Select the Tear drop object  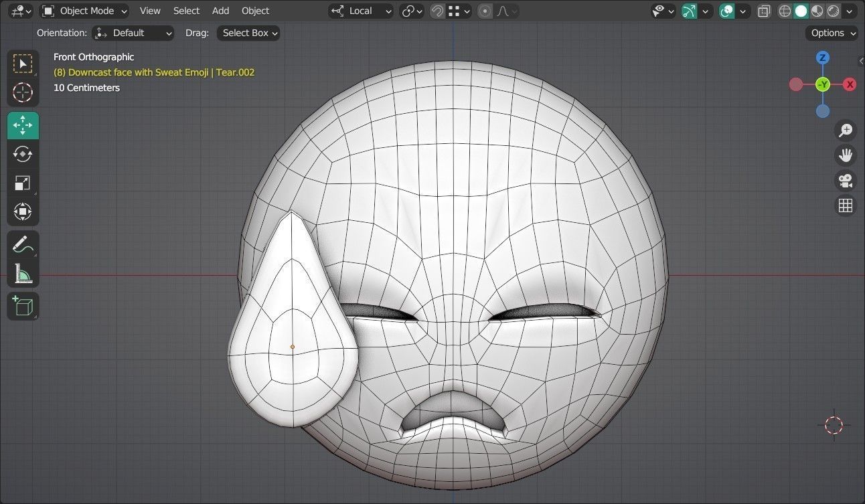pyautogui.click(x=293, y=319)
